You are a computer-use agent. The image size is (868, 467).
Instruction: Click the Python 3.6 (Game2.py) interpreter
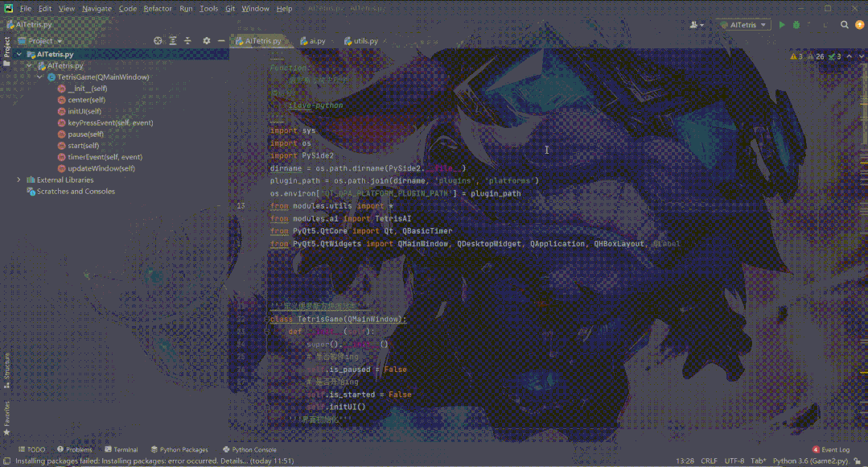(x=810, y=461)
